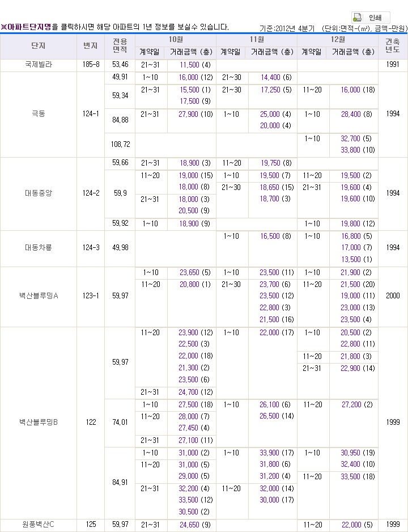Select 벽산블루밍A November price 22,800
Image resolution: width=408 pixels, height=532 pixels.
point(269,308)
